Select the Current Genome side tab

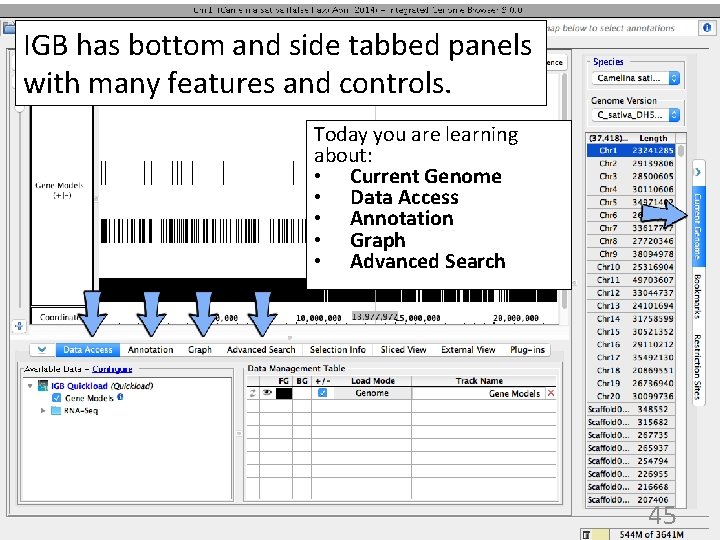click(x=698, y=226)
